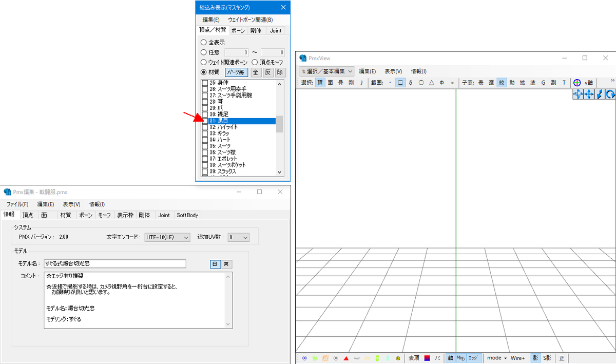Open 塗 paint sub-window button
Screen dimensions: 616x364
532,82
